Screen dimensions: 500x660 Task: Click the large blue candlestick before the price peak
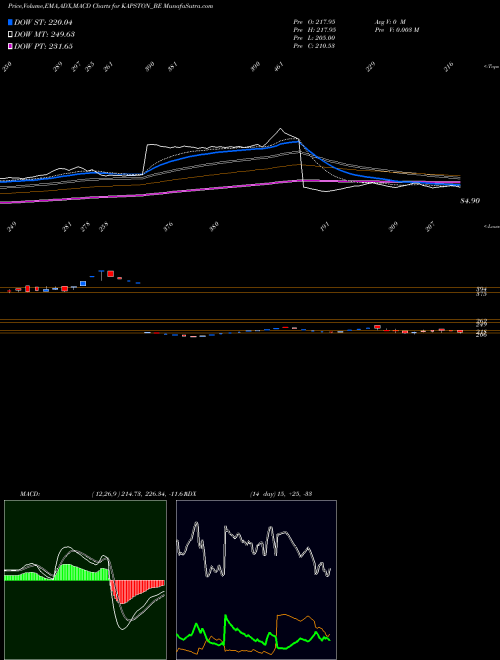click(x=83, y=283)
